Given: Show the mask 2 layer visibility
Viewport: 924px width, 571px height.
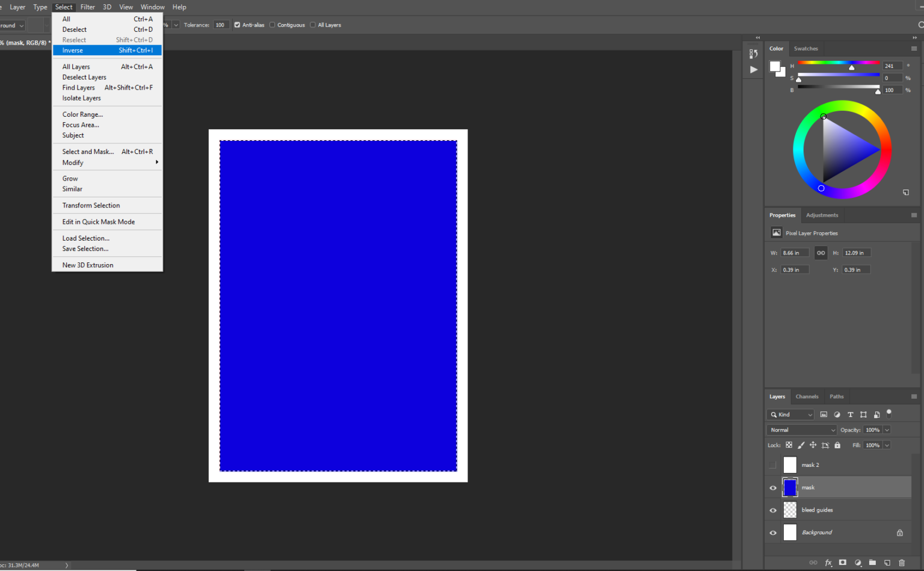Looking at the screenshot, I should point(772,465).
